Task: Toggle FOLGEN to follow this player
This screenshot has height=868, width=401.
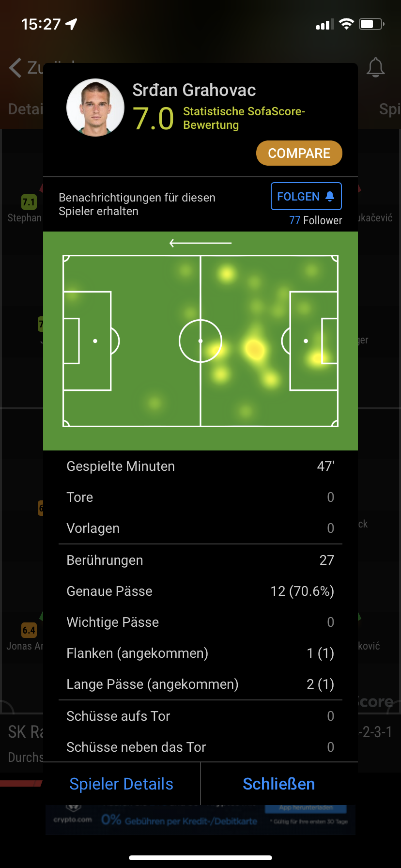Action: 306,196
